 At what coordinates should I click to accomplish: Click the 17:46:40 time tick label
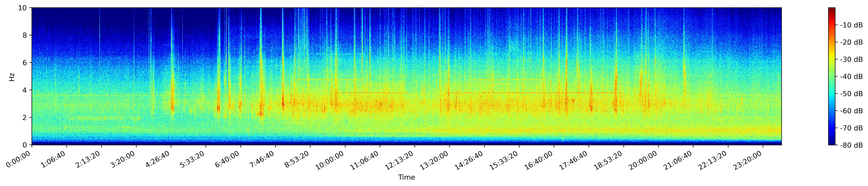coord(575,159)
